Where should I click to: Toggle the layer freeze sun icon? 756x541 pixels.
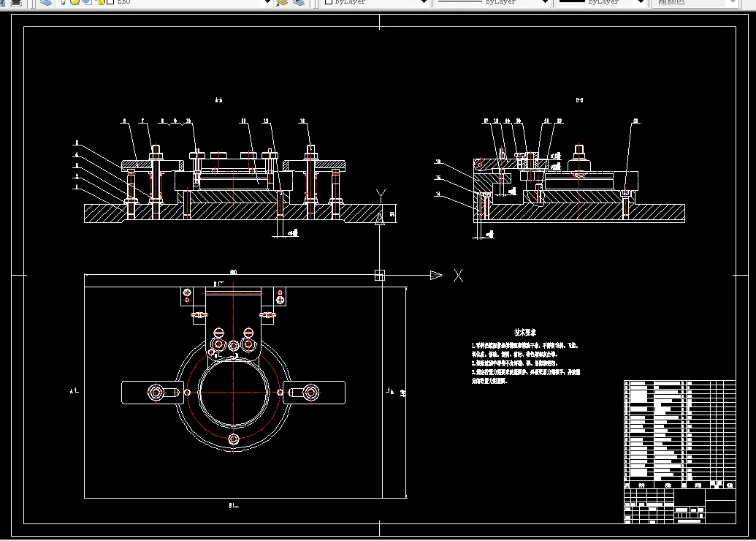pyautogui.click(x=75, y=2)
